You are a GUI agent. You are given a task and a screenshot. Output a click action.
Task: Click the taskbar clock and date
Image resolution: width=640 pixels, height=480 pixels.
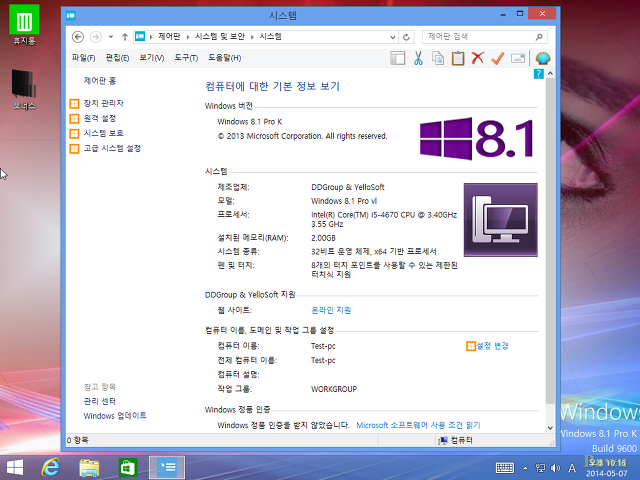pyautogui.click(x=607, y=468)
